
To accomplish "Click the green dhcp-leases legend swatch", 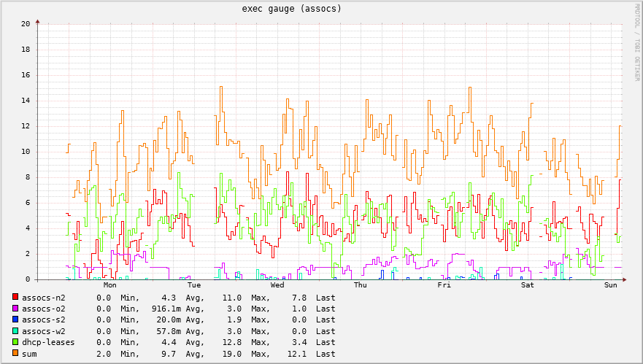I will tap(15, 342).
